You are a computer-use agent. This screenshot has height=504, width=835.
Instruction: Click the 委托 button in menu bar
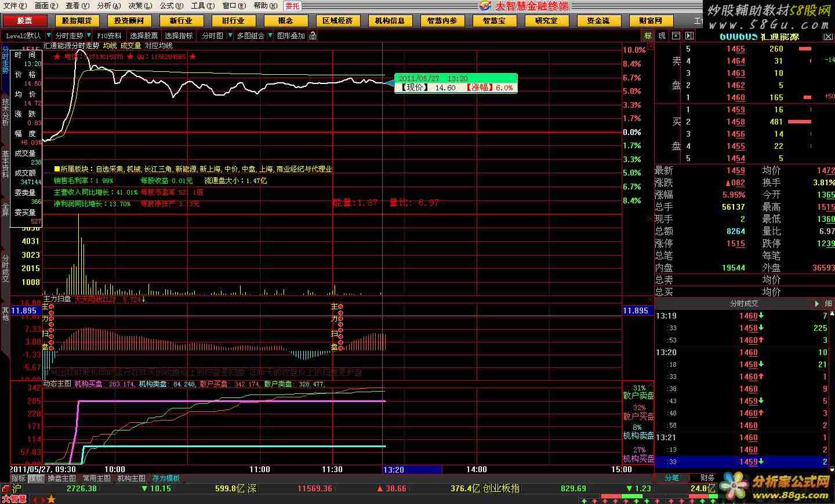point(292,6)
